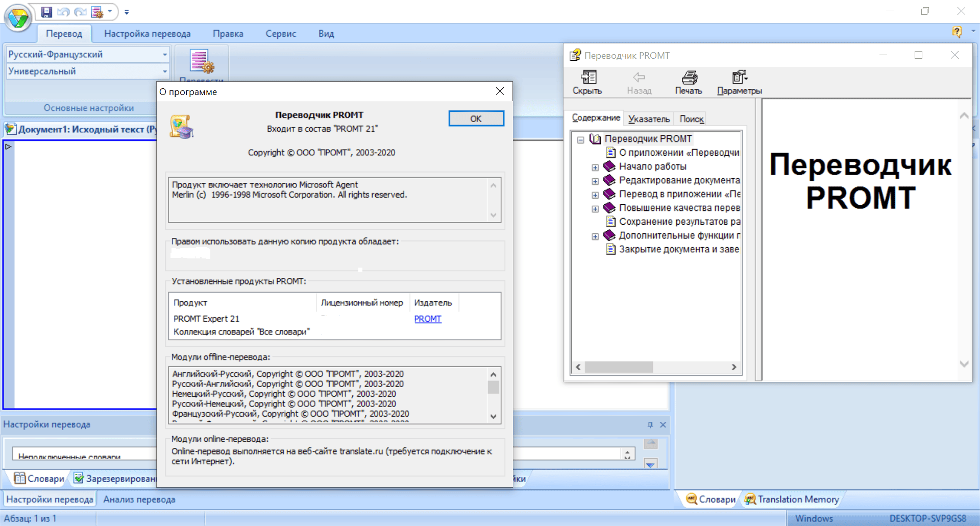980x526 pixels.
Task: Switch to the Поиск tab in help
Action: click(692, 119)
